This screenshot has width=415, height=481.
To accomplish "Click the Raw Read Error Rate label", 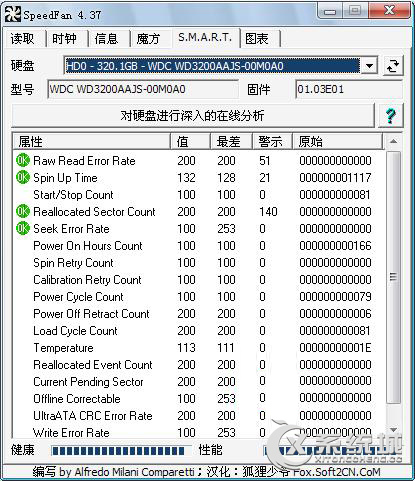I will click(x=84, y=161).
